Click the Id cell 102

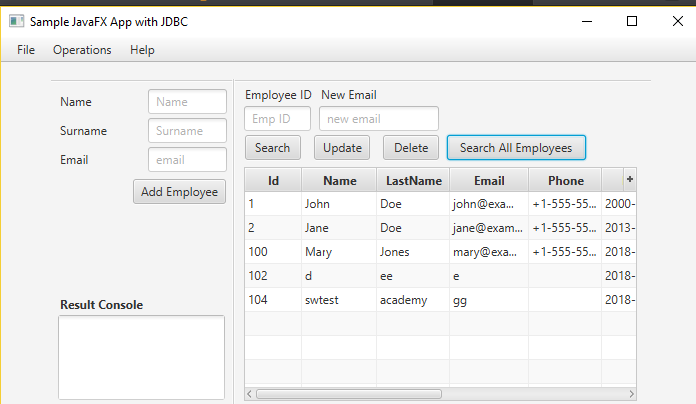coord(273,276)
